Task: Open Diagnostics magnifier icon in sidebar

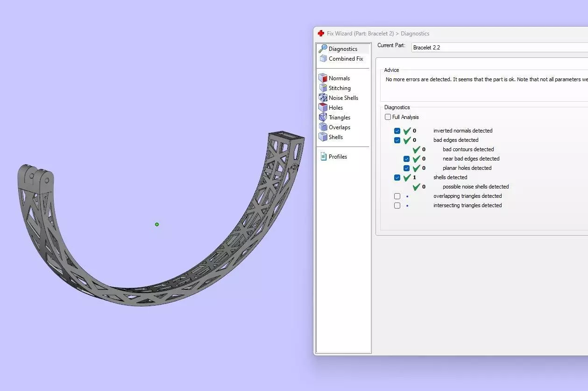Action: 323,49
